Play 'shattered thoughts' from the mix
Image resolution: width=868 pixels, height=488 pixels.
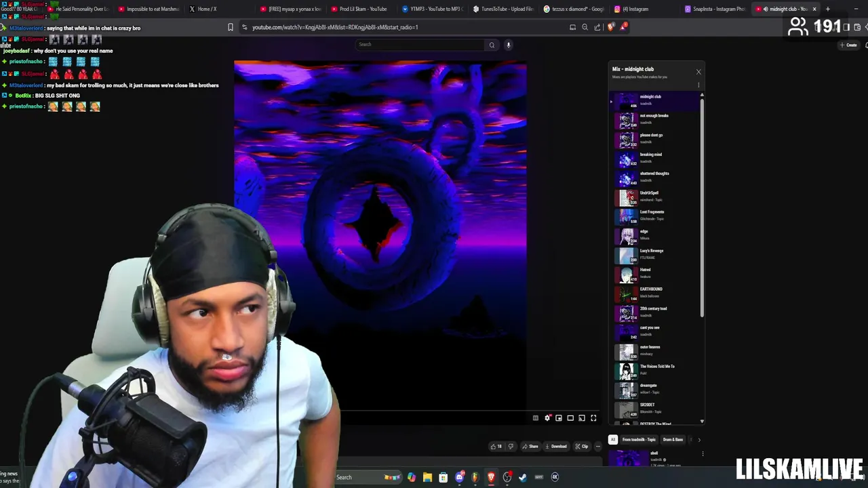(654, 177)
